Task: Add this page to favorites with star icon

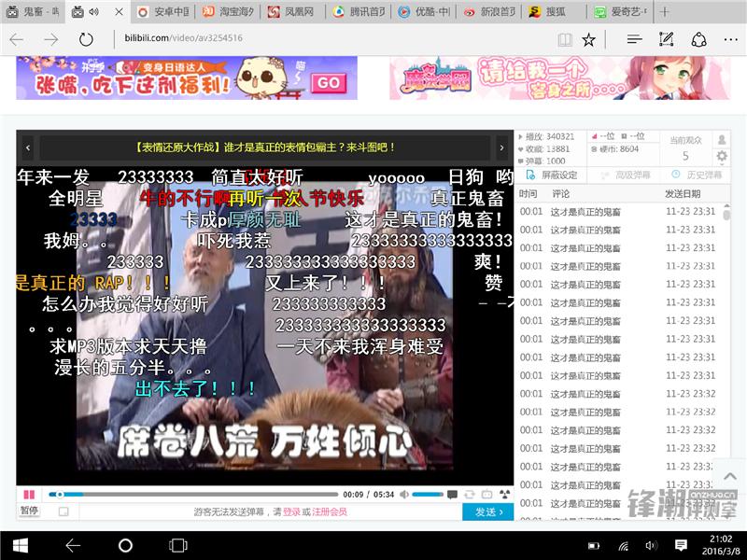Action: 588,39
